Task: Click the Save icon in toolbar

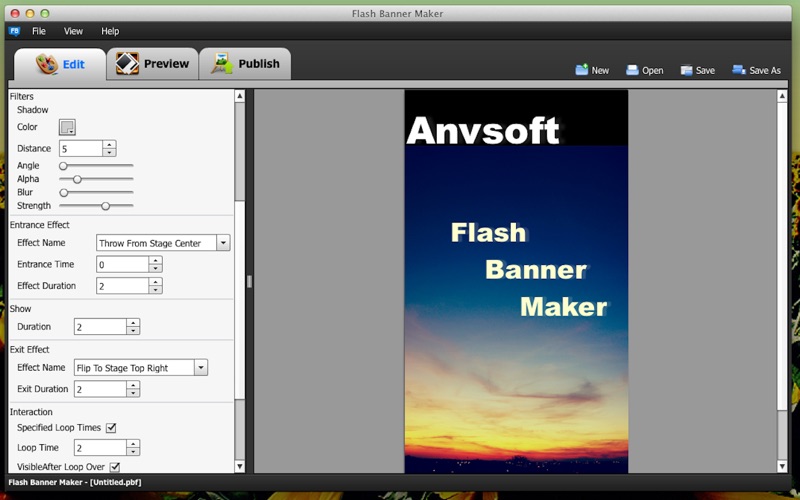Action: click(x=686, y=70)
